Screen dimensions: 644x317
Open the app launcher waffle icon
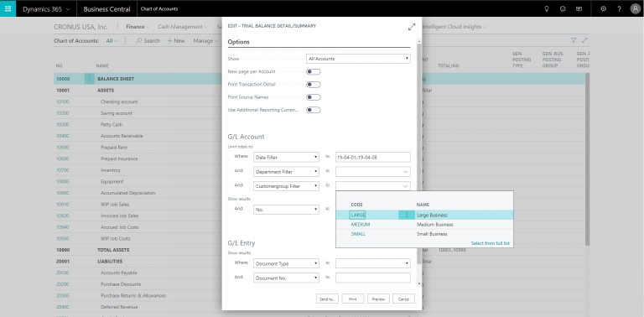pyautogui.click(x=8, y=8)
